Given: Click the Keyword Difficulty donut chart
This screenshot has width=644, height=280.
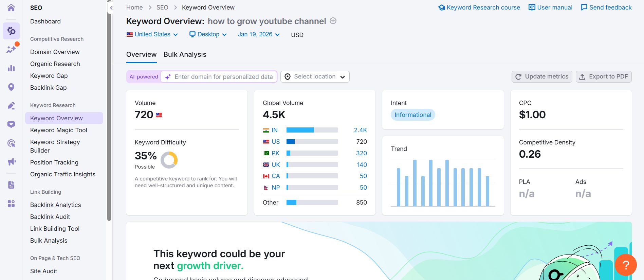Looking at the screenshot, I should [169, 160].
